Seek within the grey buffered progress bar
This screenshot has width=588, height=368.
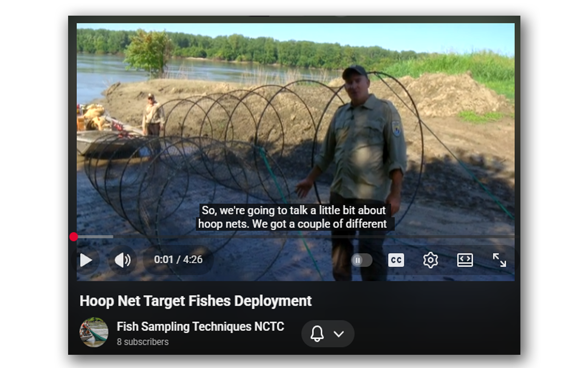[96, 237]
